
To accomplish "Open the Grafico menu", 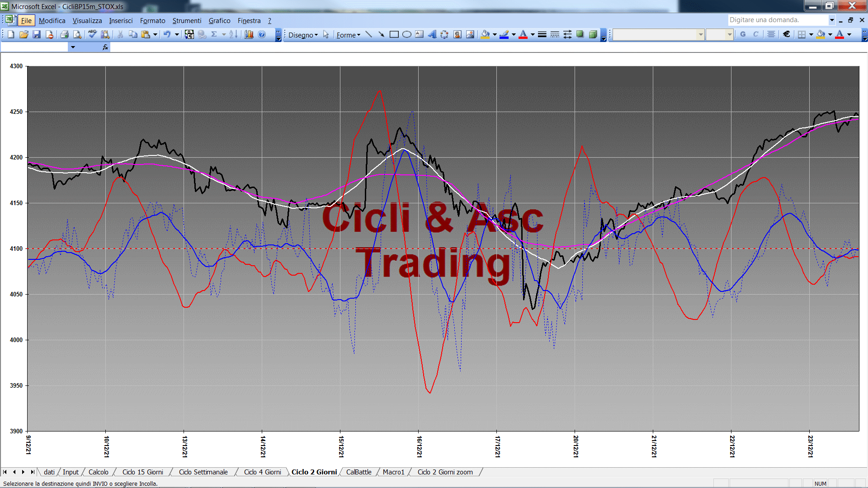I will [x=219, y=21].
